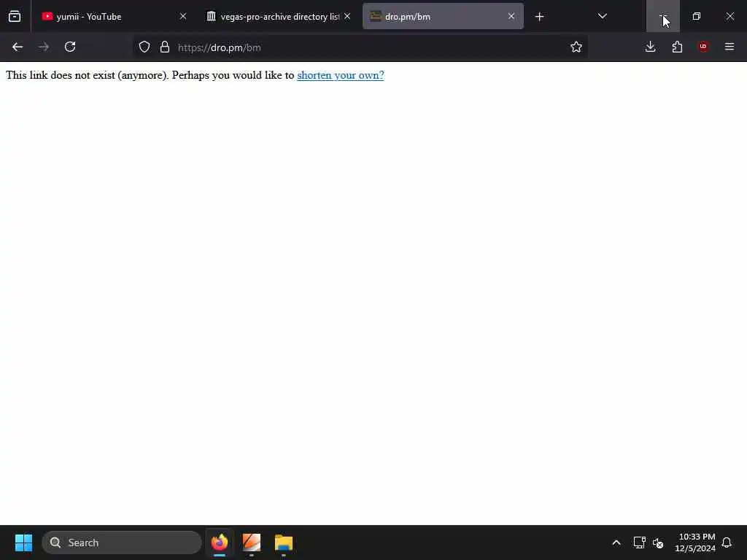Reload the current page
747x560 pixels.
click(70, 47)
